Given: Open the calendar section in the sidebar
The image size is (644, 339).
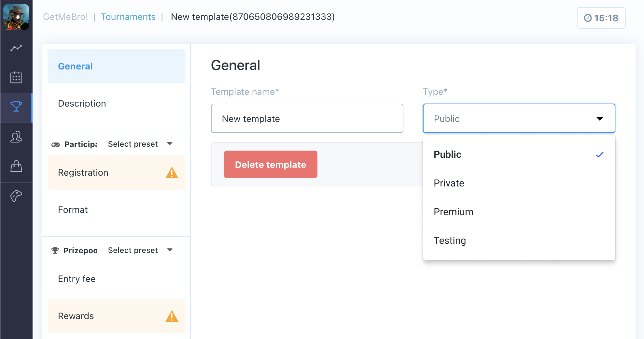Looking at the screenshot, I should (x=16, y=78).
